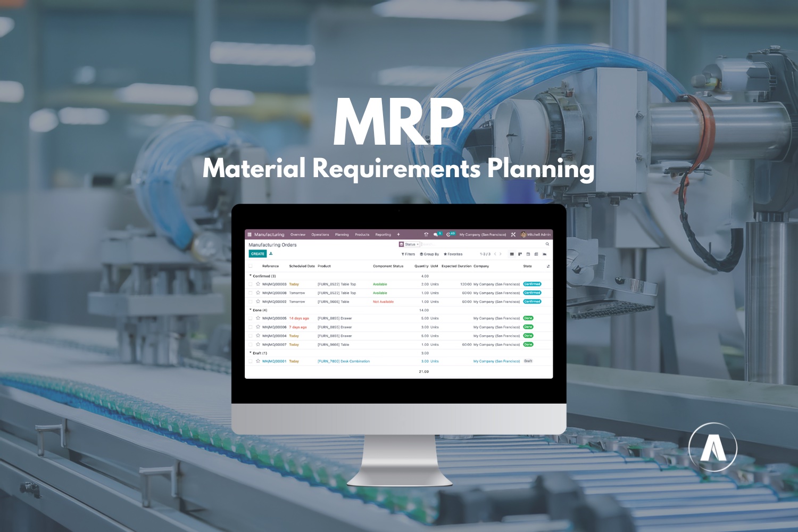Open optional columns settings icon in the table header

tap(548, 266)
